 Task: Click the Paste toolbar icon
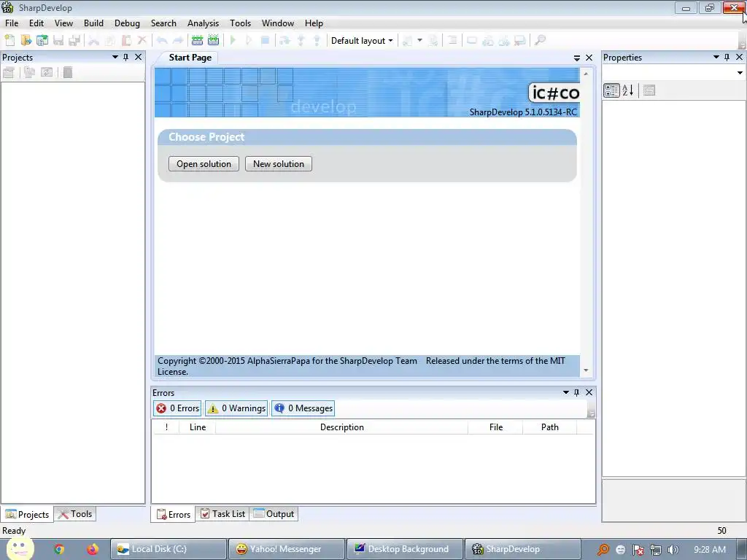(x=126, y=41)
